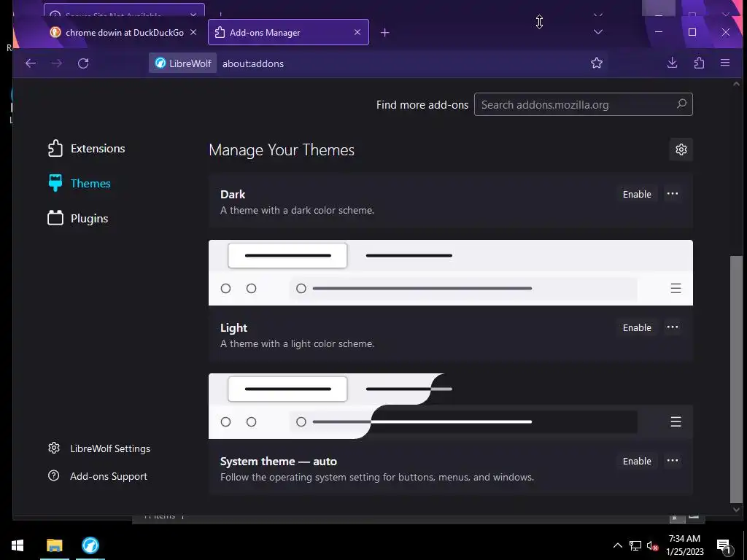This screenshot has width=747, height=560.
Task: Open a new tab with the plus button
Action: pos(385,32)
